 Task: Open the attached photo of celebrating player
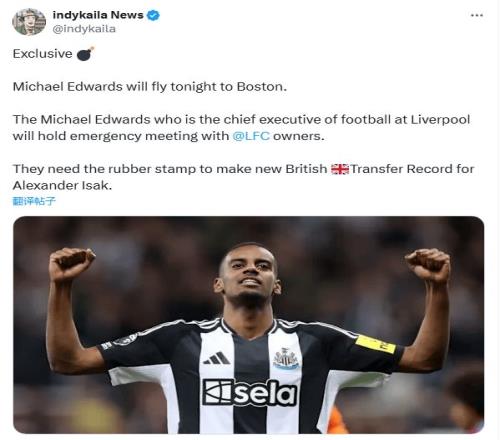click(248, 325)
